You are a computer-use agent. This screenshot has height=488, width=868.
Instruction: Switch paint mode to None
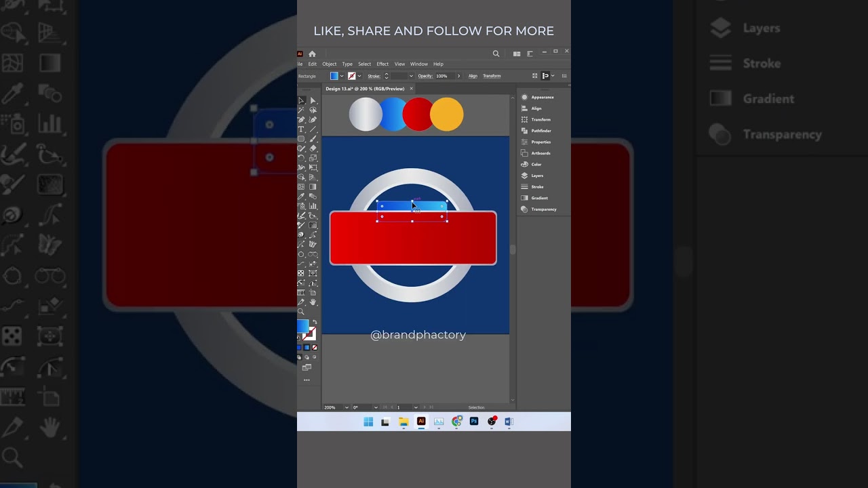coord(315,348)
